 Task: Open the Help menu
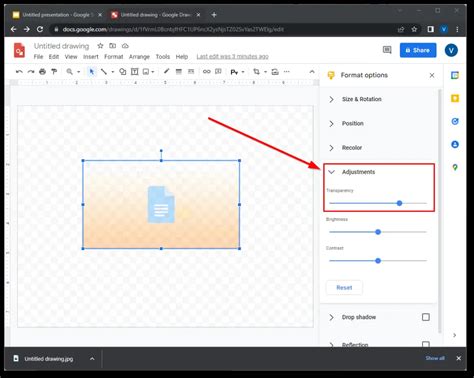[182, 57]
